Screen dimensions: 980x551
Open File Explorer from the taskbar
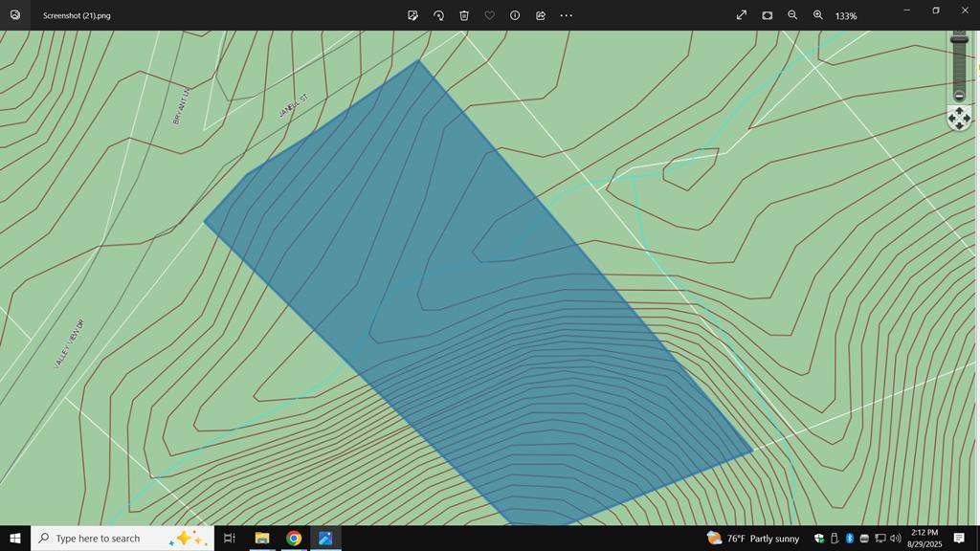tap(261, 539)
